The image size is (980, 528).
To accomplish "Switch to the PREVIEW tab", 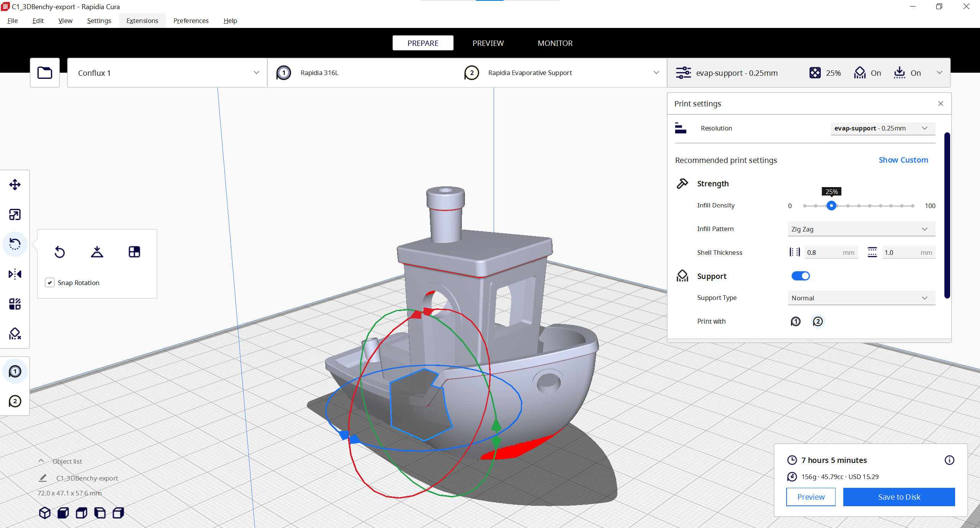I will tap(488, 43).
